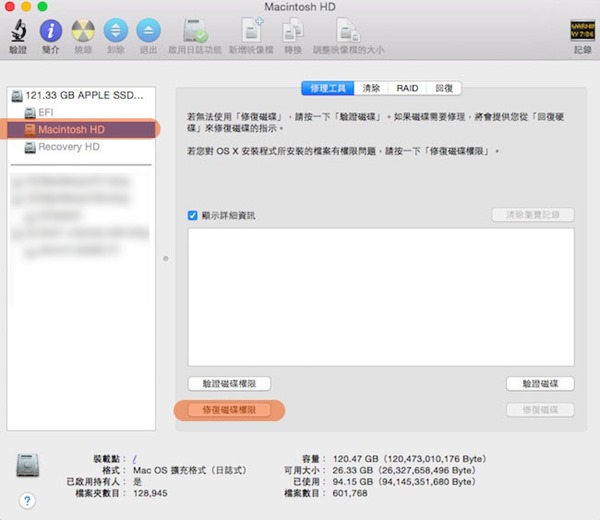The width and height of the screenshot is (600, 520).
Task: Switch to the Restore (回復) tab
Action: 444,88
